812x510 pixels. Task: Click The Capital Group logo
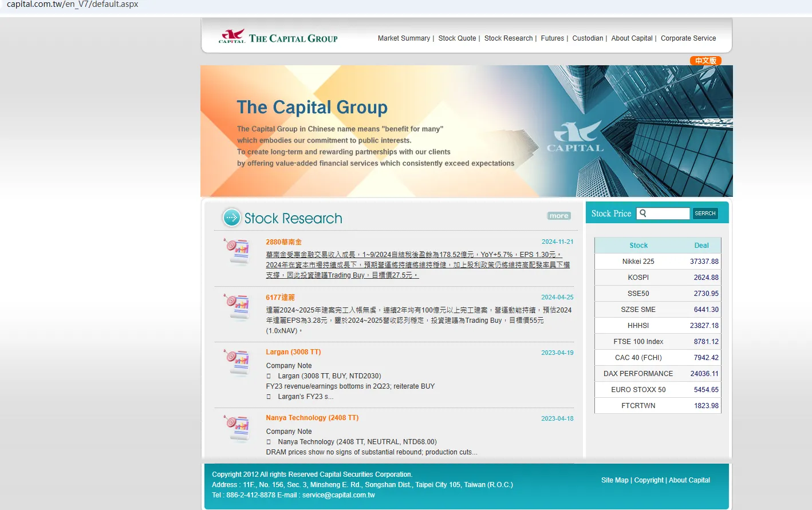(278, 37)
